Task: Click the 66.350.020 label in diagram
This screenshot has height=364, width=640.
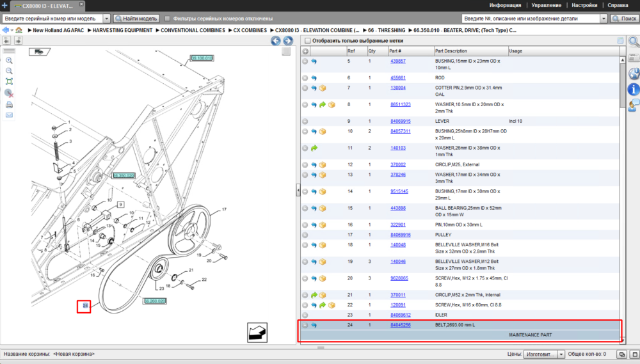Action: (x=124, y=175)
